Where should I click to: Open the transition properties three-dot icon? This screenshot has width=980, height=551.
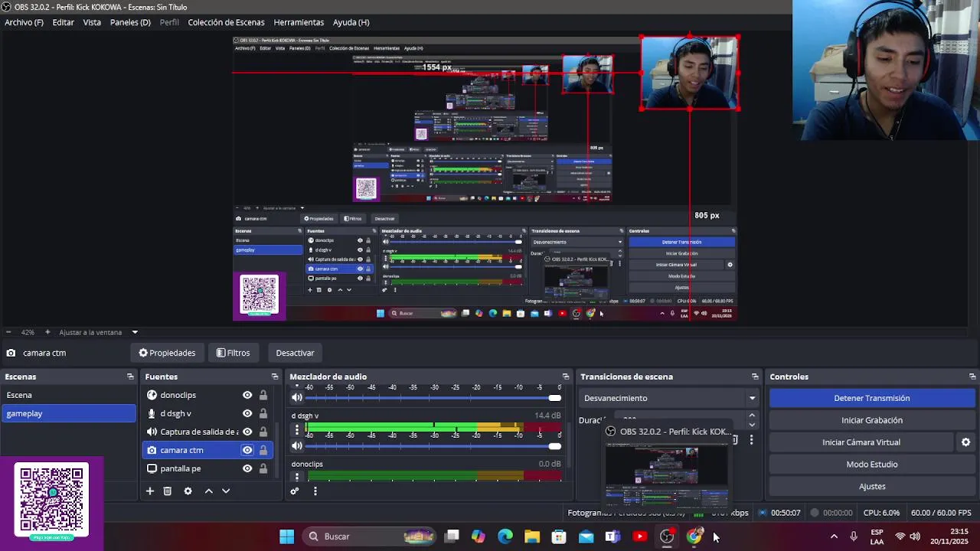(751, 439)
